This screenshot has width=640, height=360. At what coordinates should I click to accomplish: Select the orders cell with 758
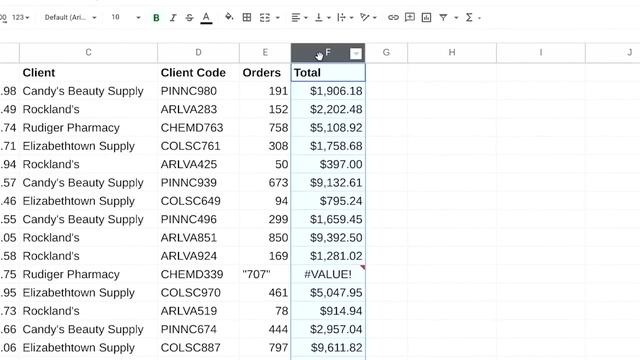[265, 128]
